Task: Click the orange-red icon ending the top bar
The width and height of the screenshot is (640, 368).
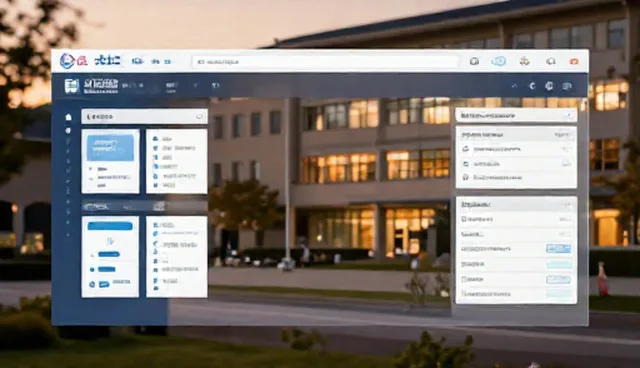Action: [x=574, y=61]
